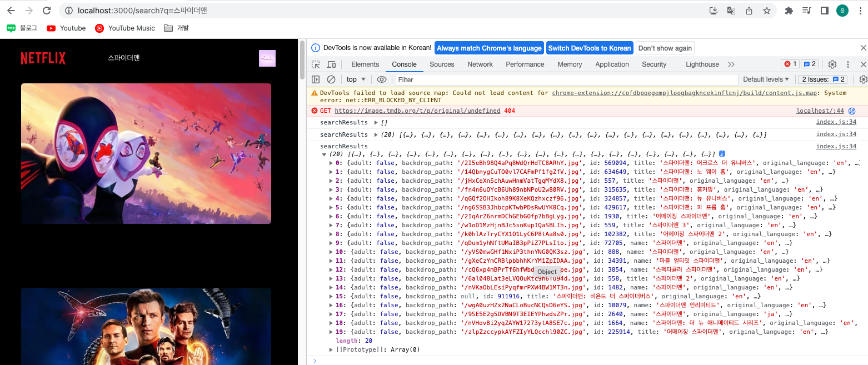Click the DevTools inspect element icon
Screen dimensions: 868x365
pos(316,64)
